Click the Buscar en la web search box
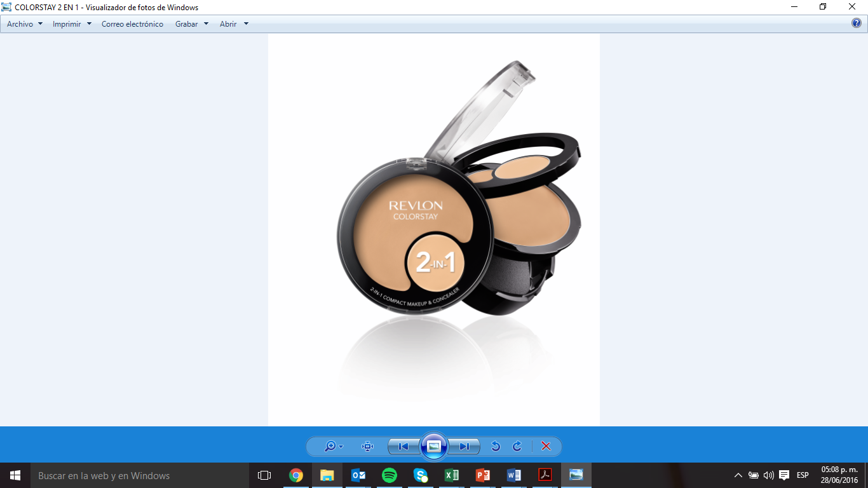Viewport: 868px width, 488px height. pyautogui.click(x=140, y=475)
